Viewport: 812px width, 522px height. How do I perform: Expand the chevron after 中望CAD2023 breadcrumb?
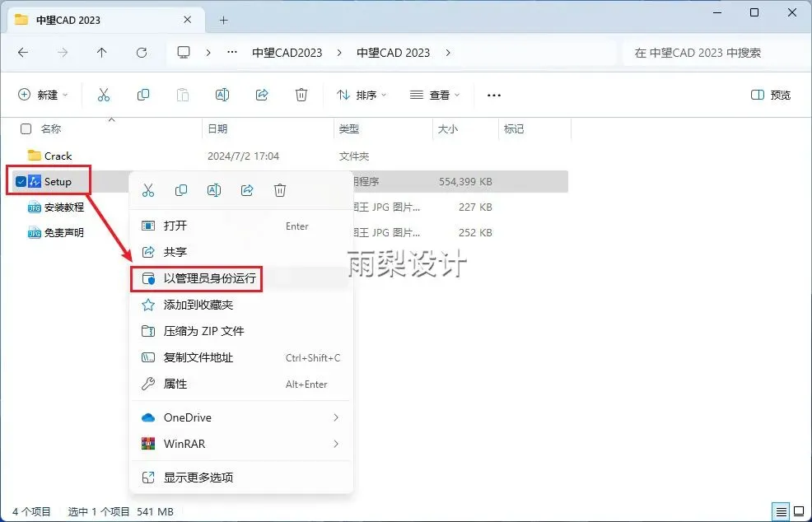339,53
